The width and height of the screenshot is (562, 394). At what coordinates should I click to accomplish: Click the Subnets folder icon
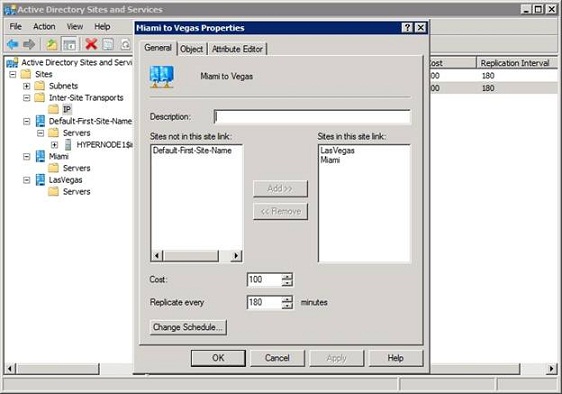tap(39, 86)
